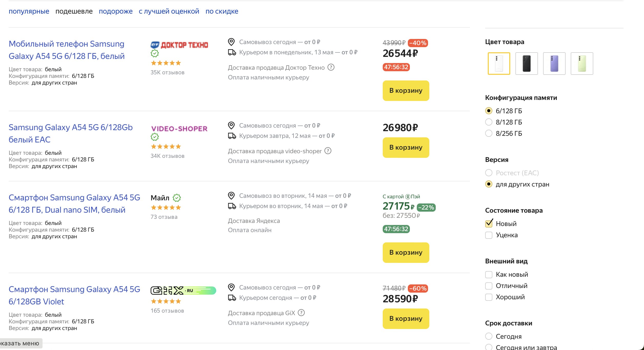
Task: Click courier truck icon in video-shoper offer
Action: pos(232,136)
